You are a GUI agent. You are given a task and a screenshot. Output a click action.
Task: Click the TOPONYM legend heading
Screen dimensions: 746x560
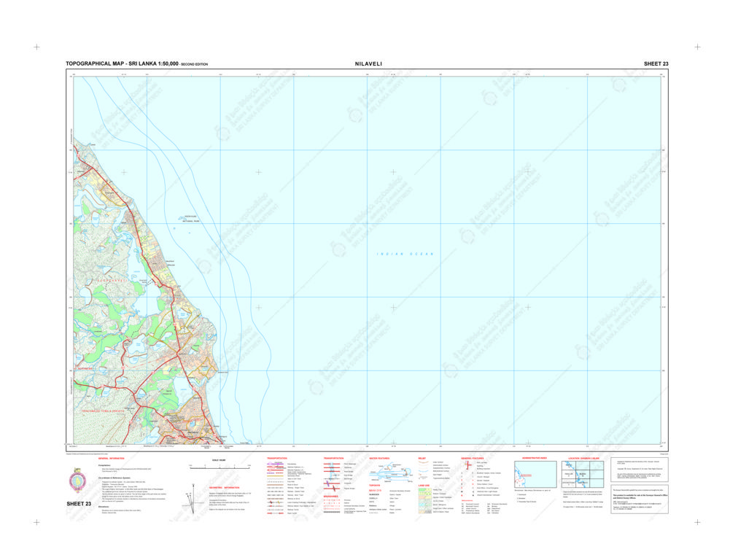tap(374, 486)
